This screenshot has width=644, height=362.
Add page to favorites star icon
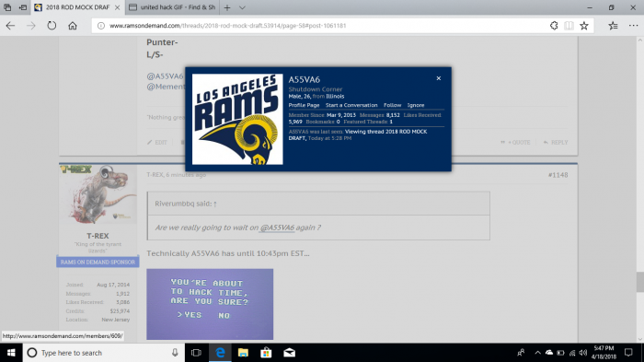(584, 26)
